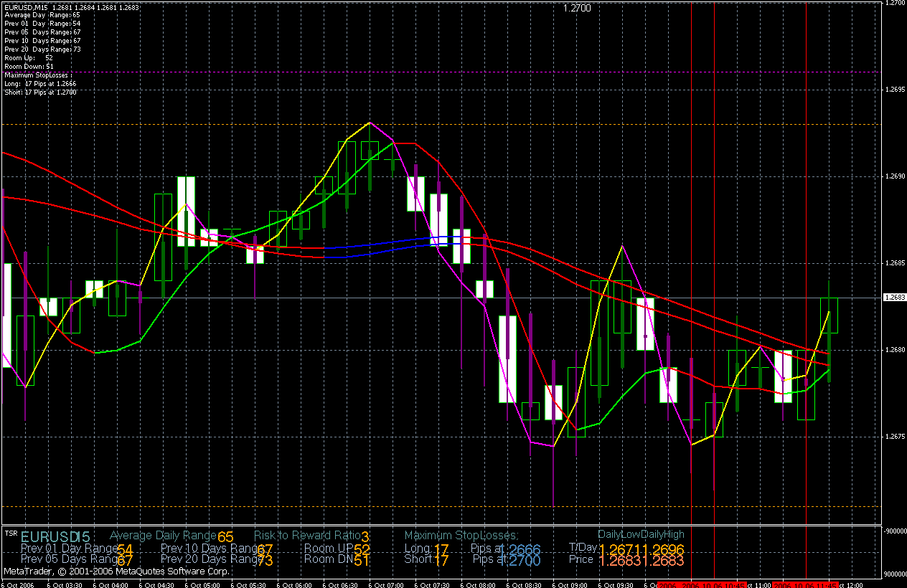This screenshot has width=907, height=588.
Task: Click the DailyLowDailyHigh label
Action: tap(641, 534)
